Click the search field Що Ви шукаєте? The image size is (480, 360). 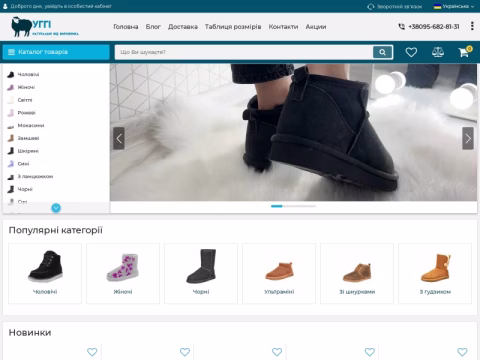click(x=244, y=52)
